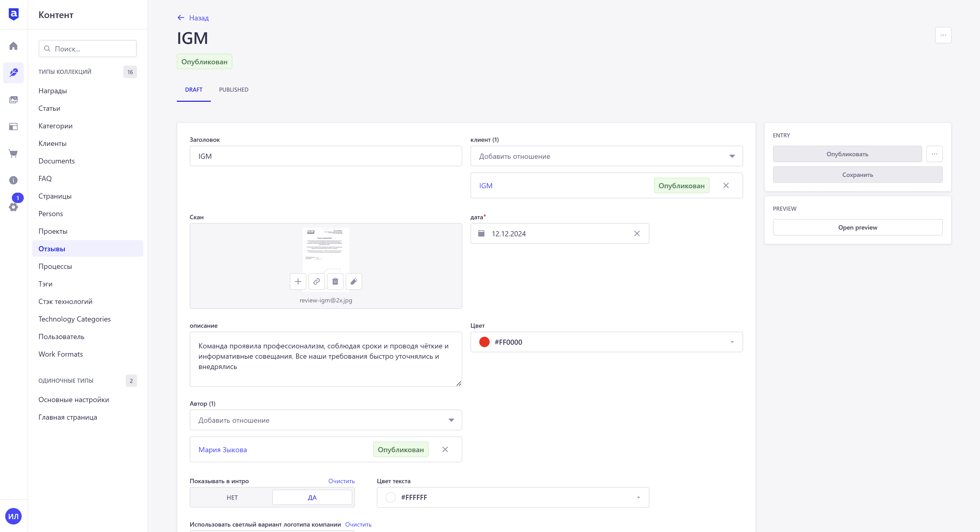Copy link of review-igm image

click(316, 281)
